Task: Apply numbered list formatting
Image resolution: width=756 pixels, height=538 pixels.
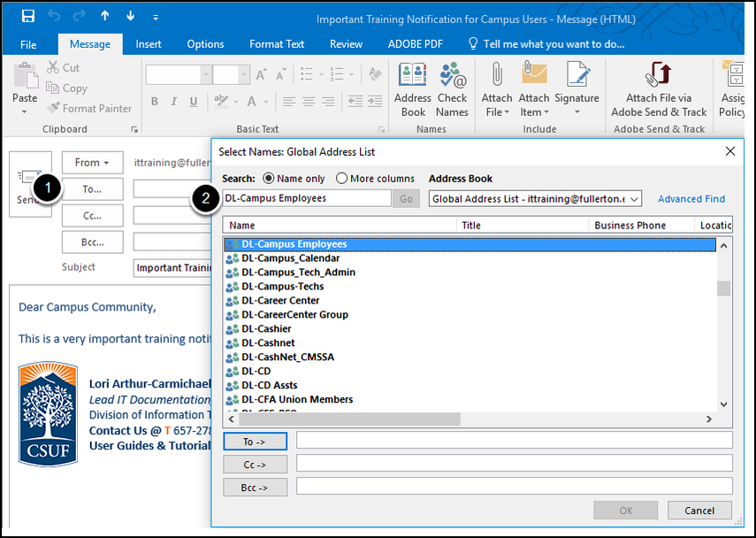Action: pyautogui.click(x=337, y=74)
